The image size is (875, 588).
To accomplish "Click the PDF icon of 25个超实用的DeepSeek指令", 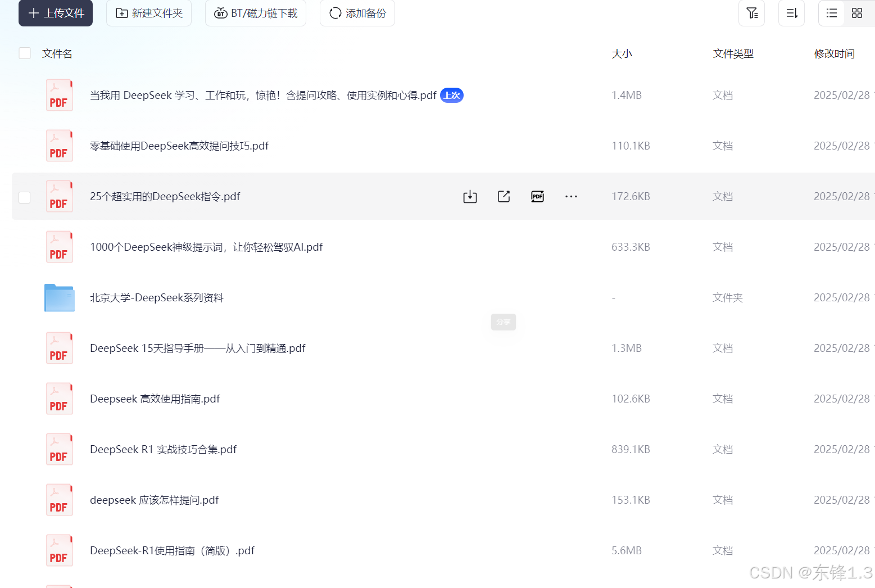I will pyautogui.click(x=59, y=196).
